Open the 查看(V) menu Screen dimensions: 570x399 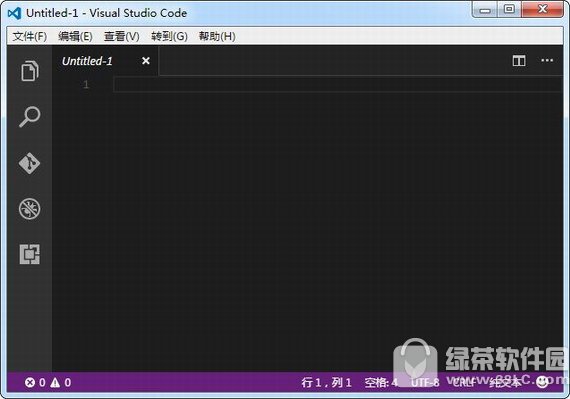pyautogui.click(x=121, y=36)
